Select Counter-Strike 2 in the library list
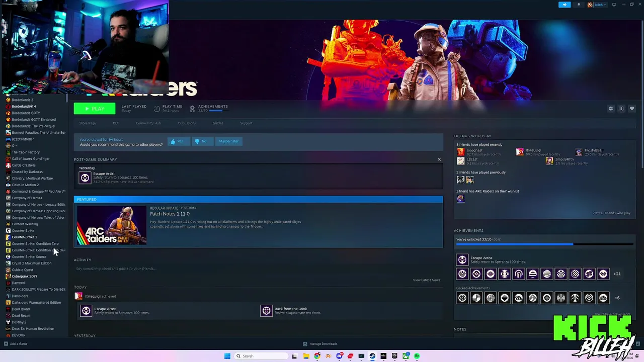644x362 pixels. (24, 237)
